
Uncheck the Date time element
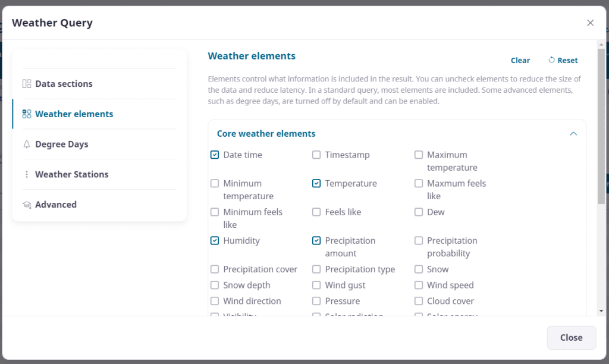pyautogui.click(x=215, y=155)
